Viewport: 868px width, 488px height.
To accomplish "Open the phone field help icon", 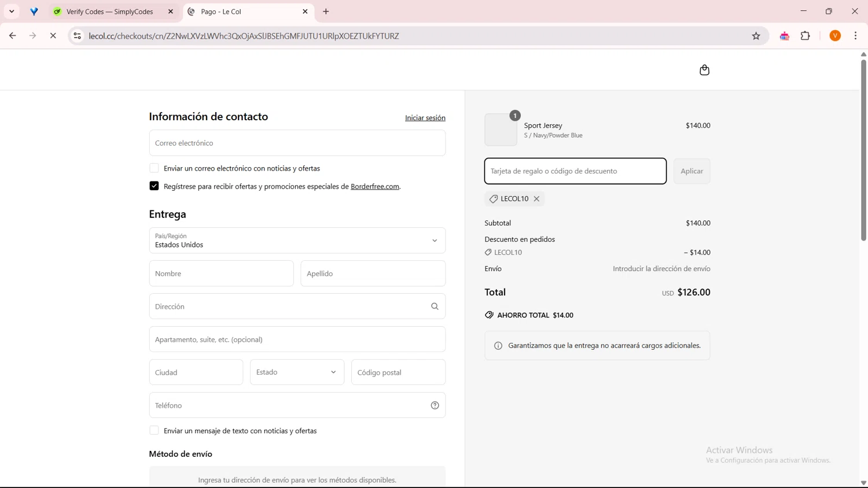I will point(435,405).
